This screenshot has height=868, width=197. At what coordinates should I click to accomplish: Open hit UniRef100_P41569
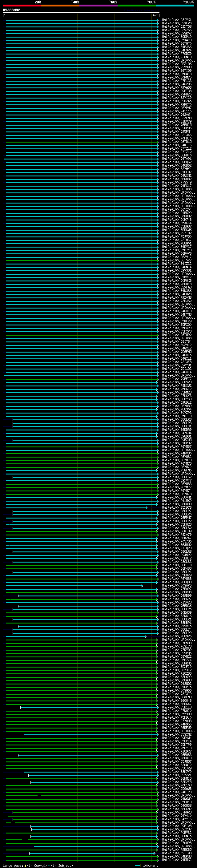176,501
